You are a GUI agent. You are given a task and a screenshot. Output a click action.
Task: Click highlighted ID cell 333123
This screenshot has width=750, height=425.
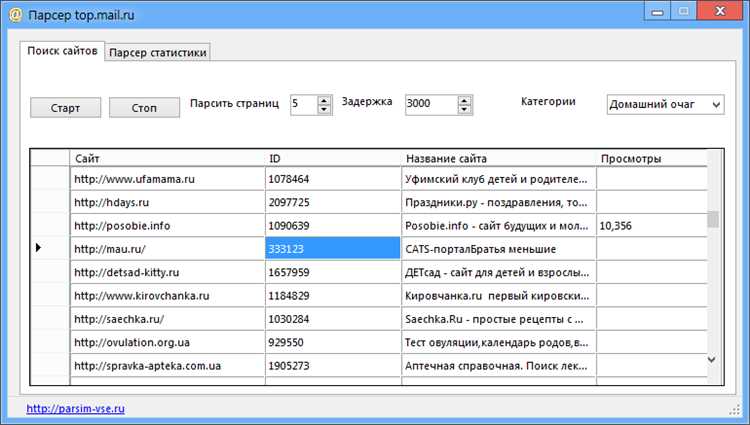pyautogui.click(x=333, y=249)
